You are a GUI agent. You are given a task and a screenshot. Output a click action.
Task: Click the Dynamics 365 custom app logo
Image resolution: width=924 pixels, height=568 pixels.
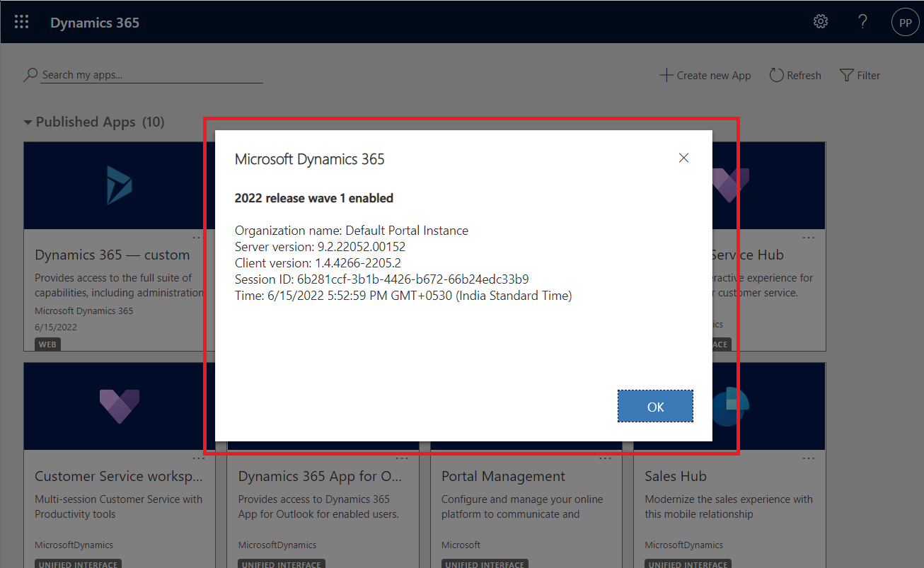pyautogui.click(x=119, y=185)
